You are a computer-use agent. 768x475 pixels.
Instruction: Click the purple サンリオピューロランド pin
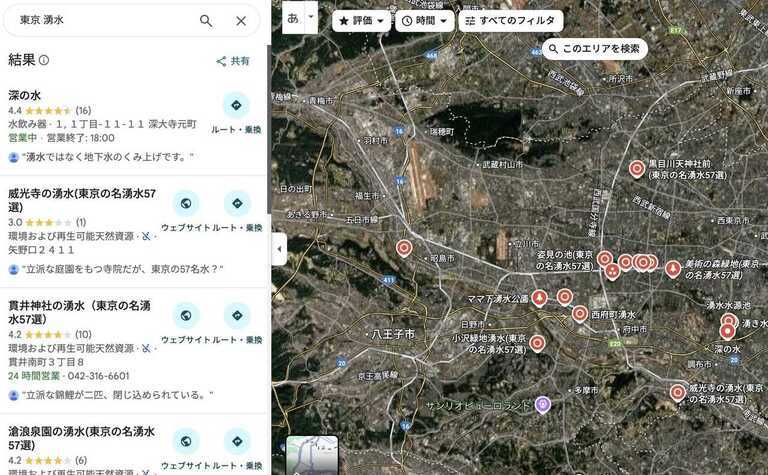(x=542, y=404)
